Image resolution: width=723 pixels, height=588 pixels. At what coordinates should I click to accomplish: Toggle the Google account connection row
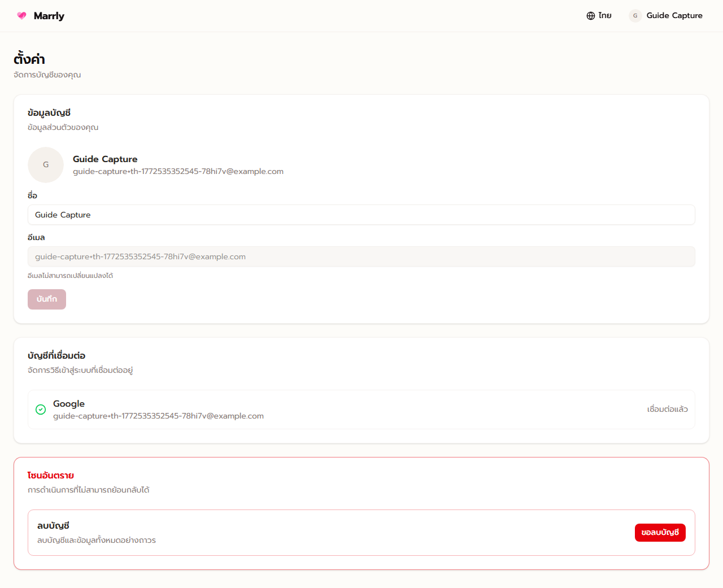361,409
